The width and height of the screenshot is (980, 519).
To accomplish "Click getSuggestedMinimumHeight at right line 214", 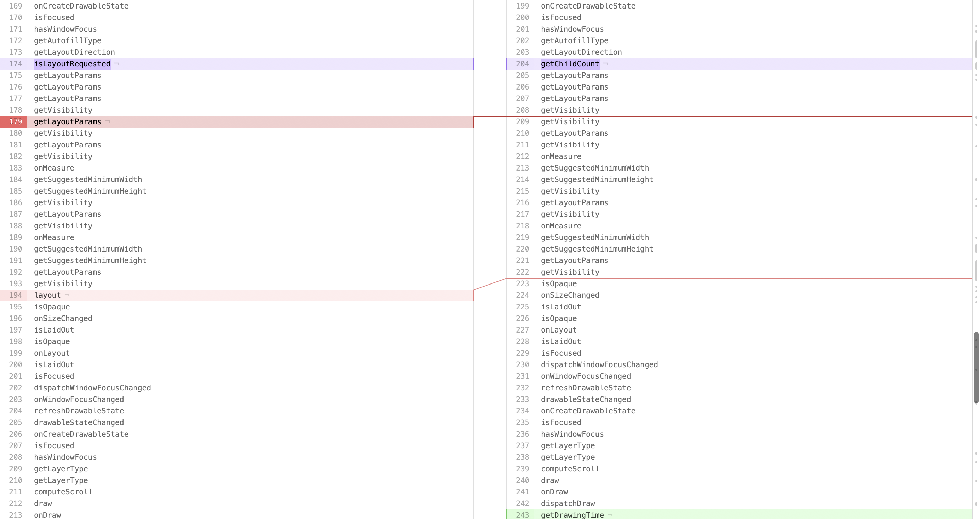I will (597, 180).
